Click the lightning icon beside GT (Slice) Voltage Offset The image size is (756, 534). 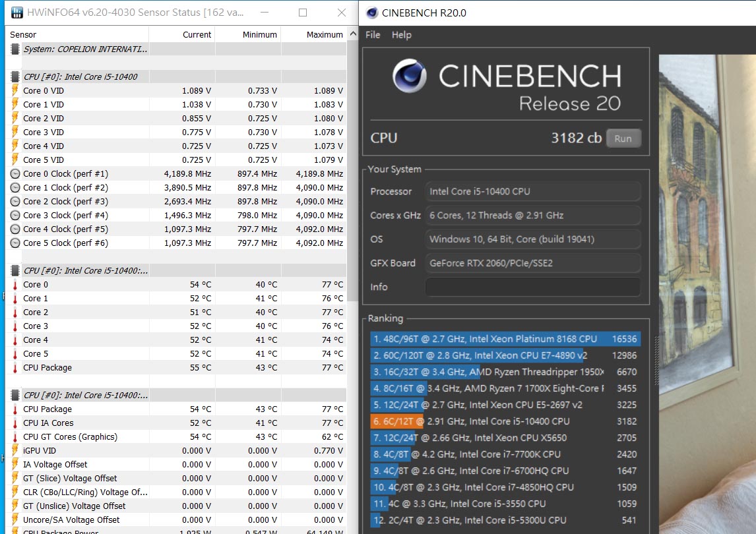tap(15, 478)
